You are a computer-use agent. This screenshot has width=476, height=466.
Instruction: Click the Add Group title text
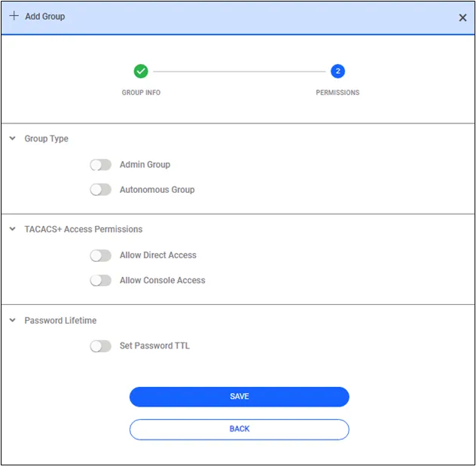[45, 17]
